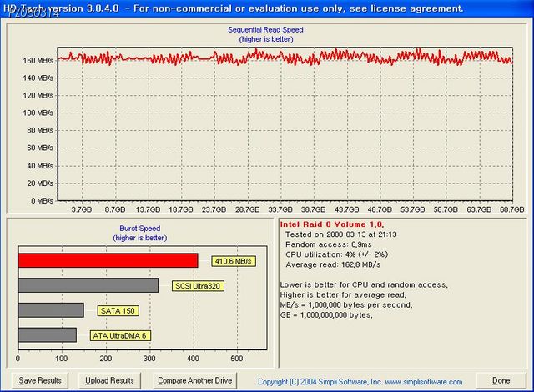Click the 500 burst axis label
Screen dimensions: 534x392
pyautogui.click(x=237, y=359)
